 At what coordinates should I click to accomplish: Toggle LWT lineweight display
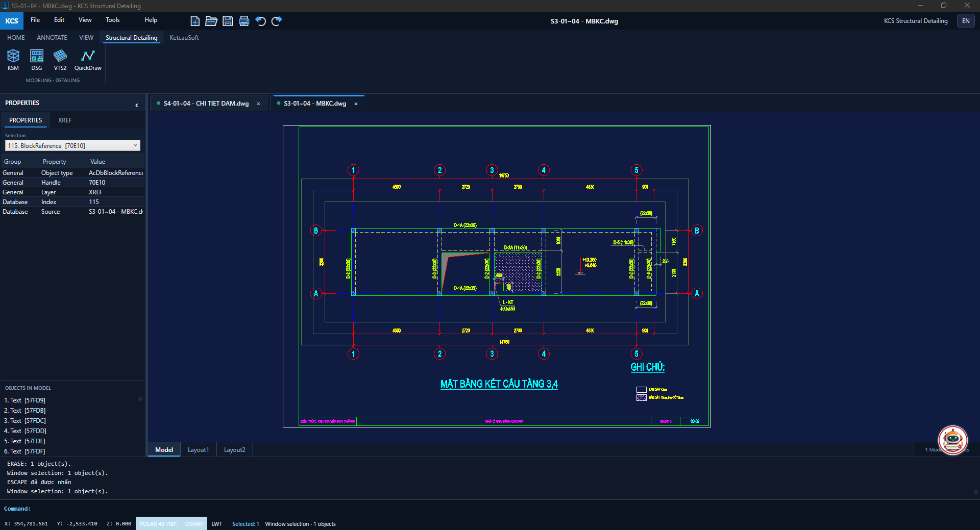(x=217, y=524)
